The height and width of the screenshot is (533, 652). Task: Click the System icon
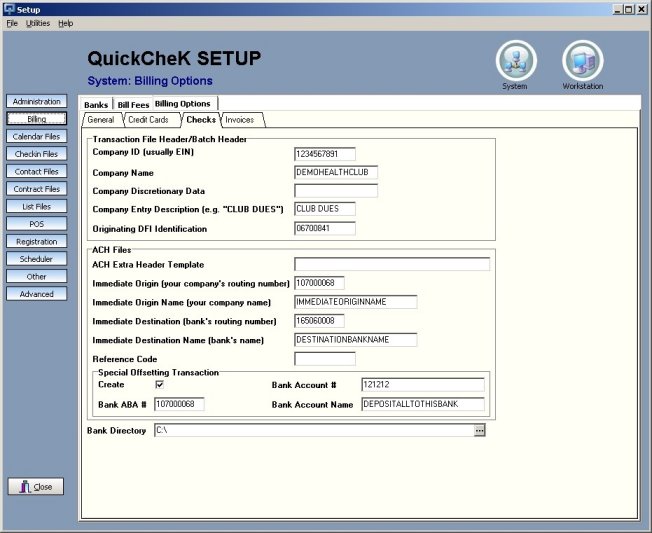click(515, 61)
